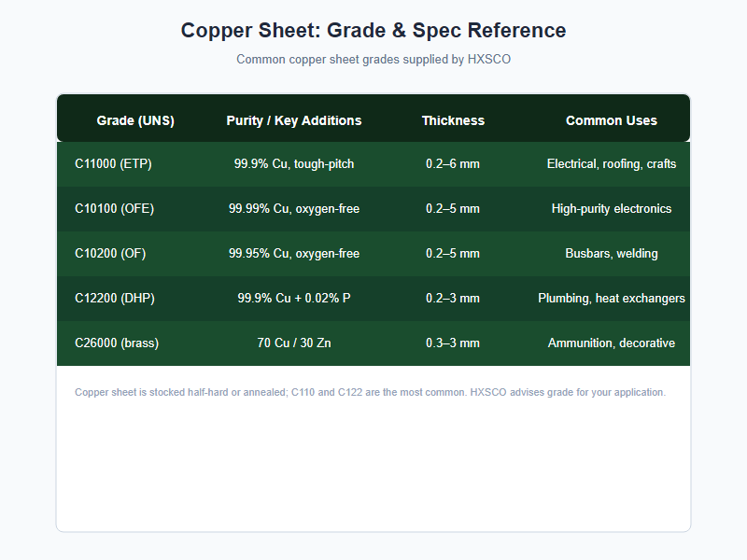The image size is (747, 560).
Task: Click the '70 Cu / 30 Zn' cell
Action: click(294, 343)
